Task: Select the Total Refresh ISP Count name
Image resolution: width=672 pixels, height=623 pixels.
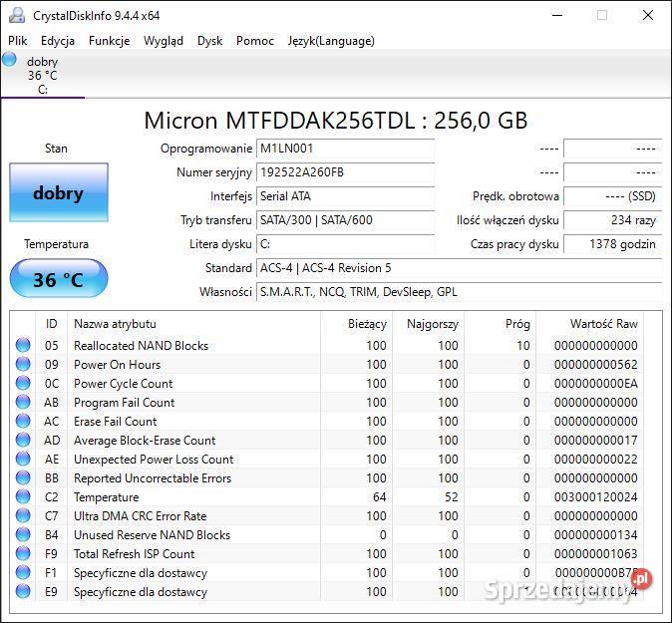Action: click(x=135, y=553)
